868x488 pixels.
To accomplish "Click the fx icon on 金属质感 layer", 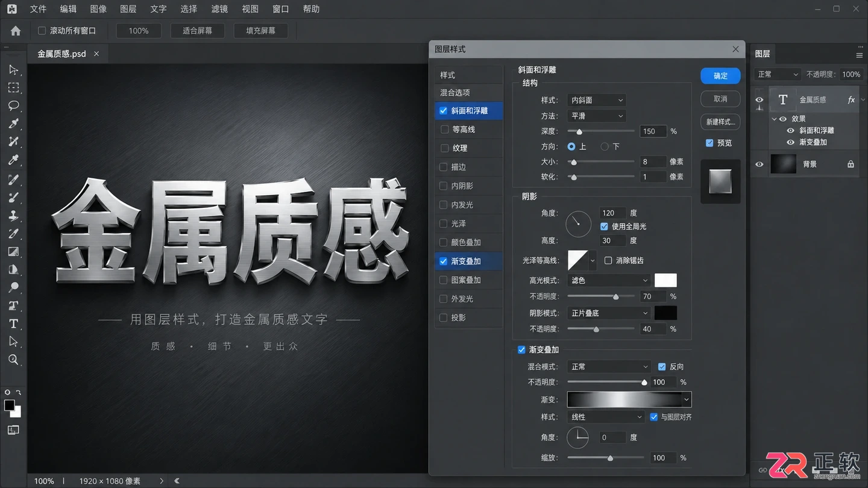I will coord(851,100).
